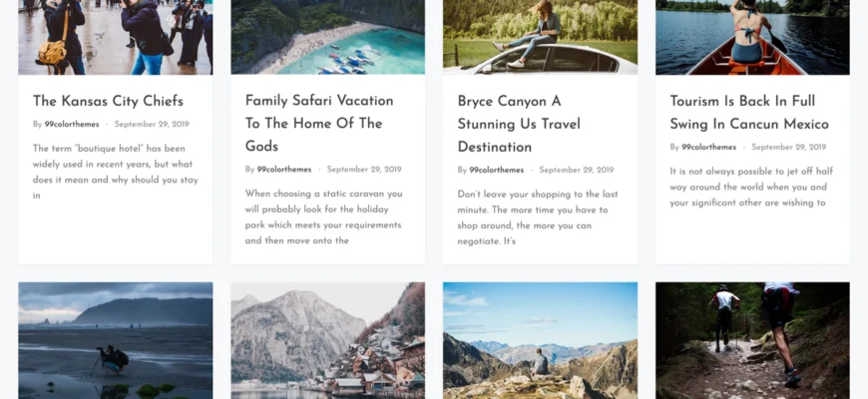Open Family Safari Vacation To The Home article

point(319,124)
